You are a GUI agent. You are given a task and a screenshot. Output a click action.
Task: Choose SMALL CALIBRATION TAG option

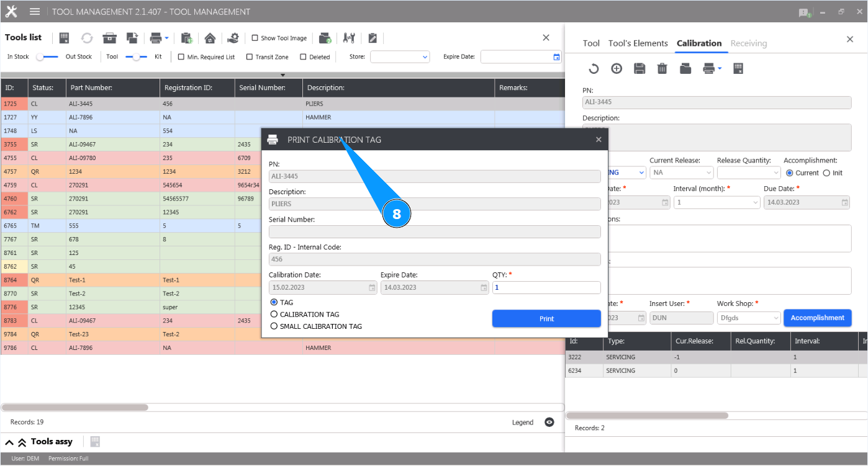274,326
